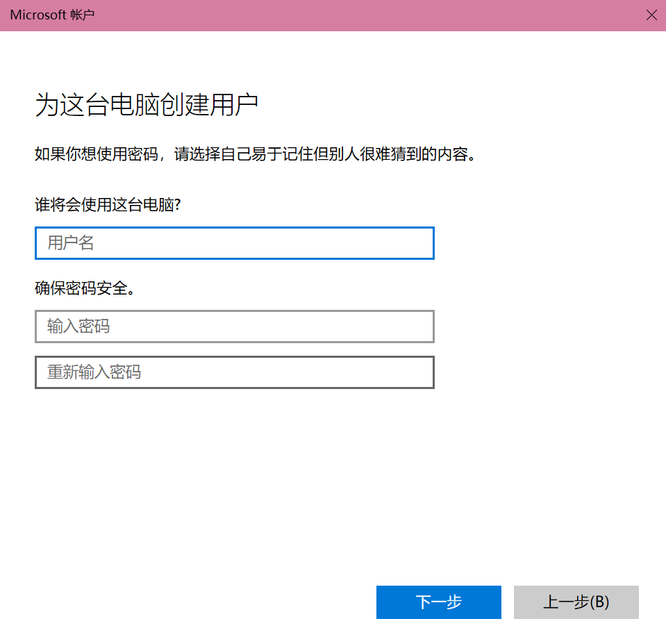Close the Microsoft 帐户 dialog
This screenshot has width=666, height=644.
coord(651,15)
